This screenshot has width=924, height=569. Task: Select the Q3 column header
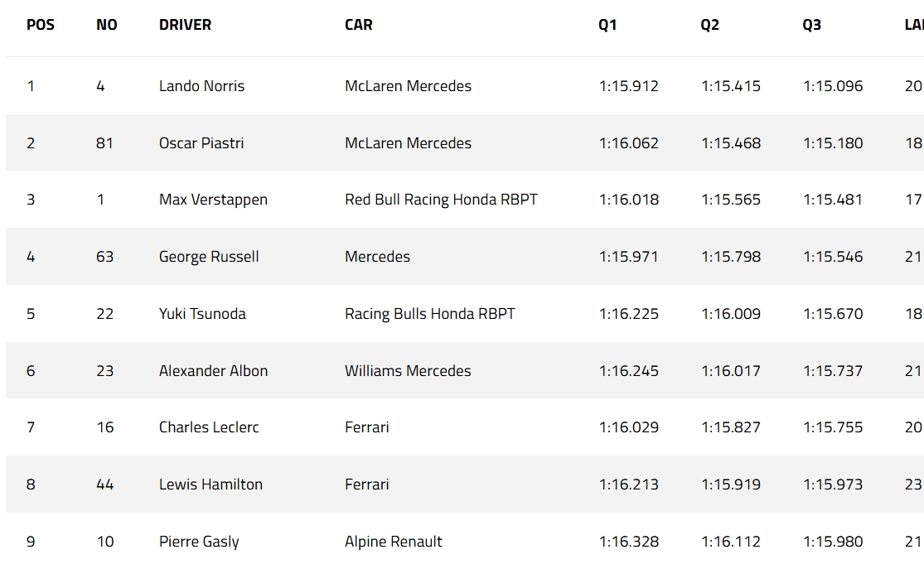point(811,25)
